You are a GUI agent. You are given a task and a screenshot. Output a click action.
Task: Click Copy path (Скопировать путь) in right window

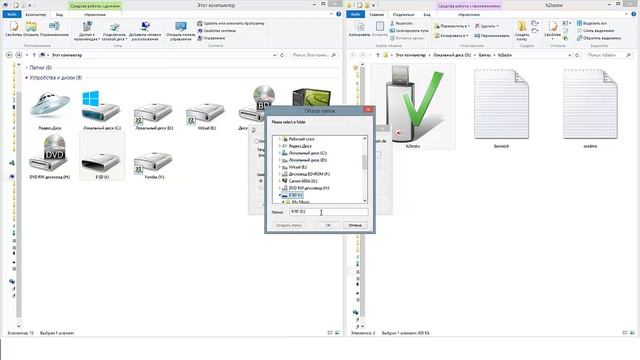[409, 31]
